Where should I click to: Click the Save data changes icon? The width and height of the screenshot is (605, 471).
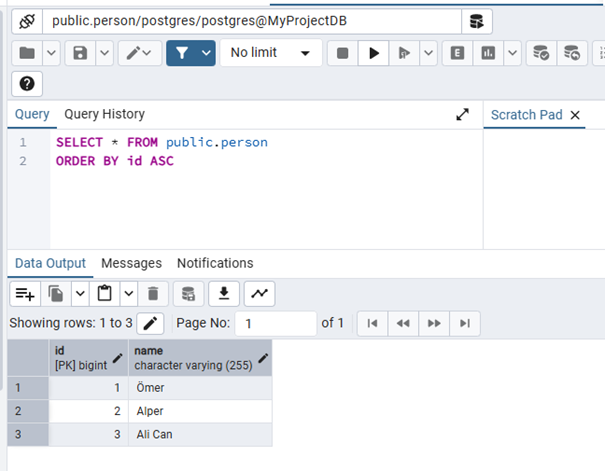[x=187, y=293]
